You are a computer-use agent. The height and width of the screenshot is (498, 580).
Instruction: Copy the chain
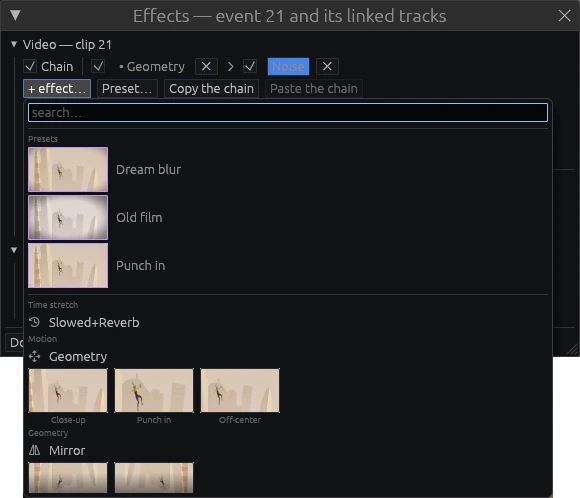click(x=211, y=89)
